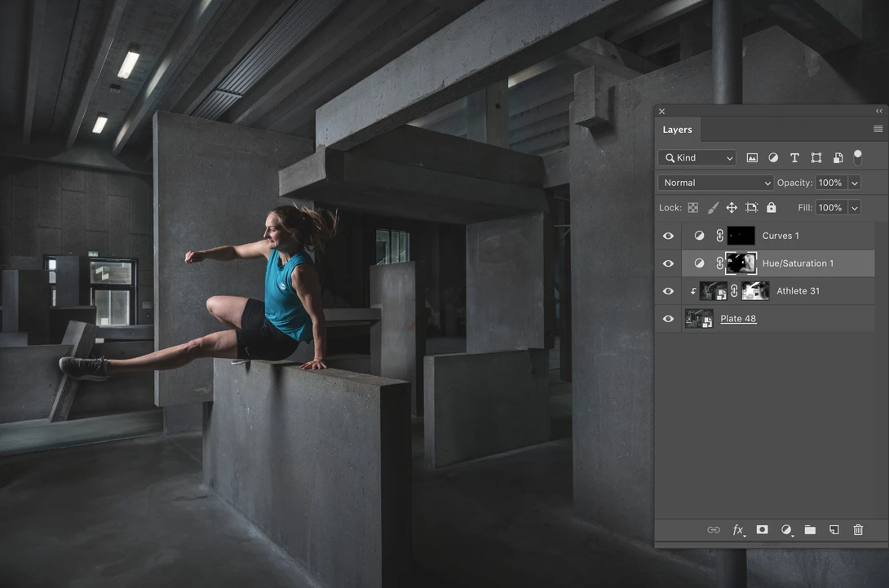This screenshot has height=588, width=889.
Task: Toggle visibility of Athlete 31 layer
Action: (x=669, y=291)
